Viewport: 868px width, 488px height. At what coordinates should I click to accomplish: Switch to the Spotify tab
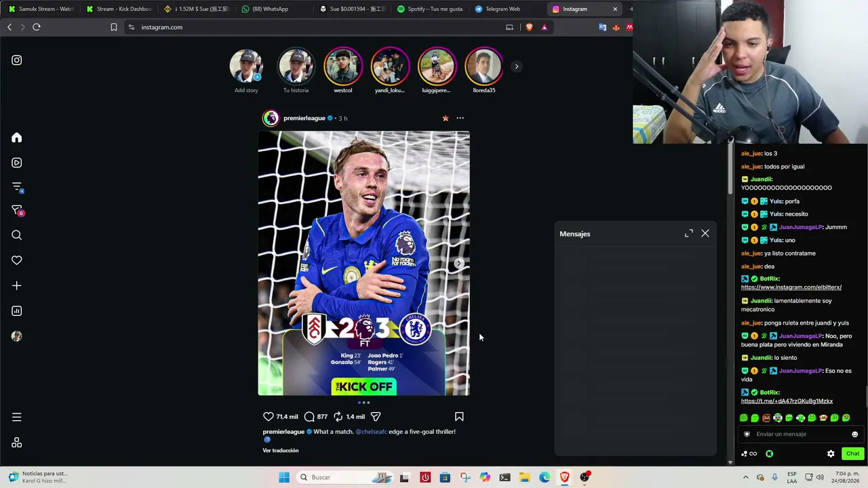pyautogui.click(x=430, y=9)
